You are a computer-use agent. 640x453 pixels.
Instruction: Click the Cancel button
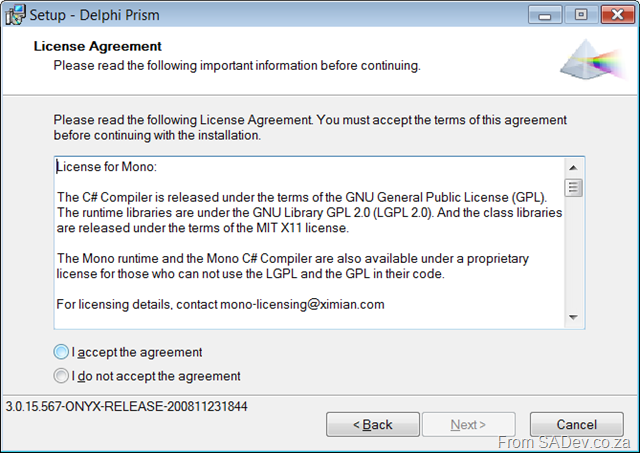(576, 424)
